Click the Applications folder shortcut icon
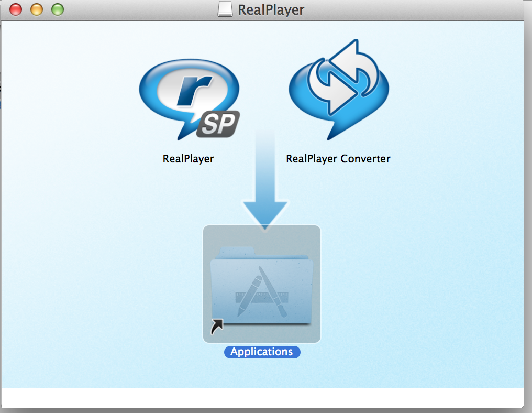Screen dimensions: 532x413 pos(262,284)
